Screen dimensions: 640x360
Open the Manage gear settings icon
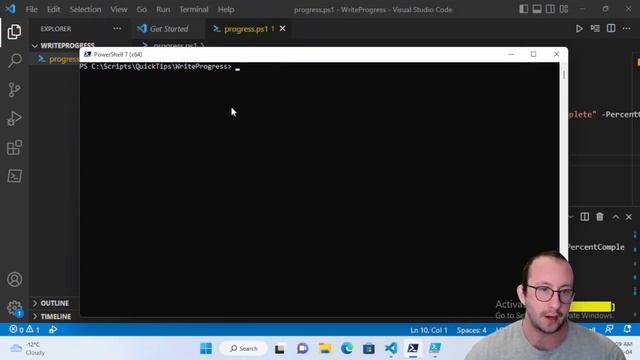pyautogui.click(x=14, y=308)
